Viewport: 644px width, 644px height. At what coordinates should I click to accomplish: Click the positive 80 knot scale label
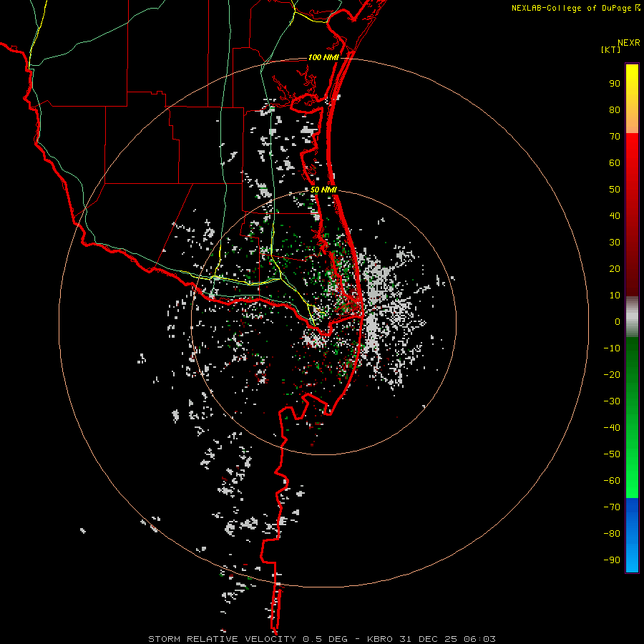click(615, 109)
